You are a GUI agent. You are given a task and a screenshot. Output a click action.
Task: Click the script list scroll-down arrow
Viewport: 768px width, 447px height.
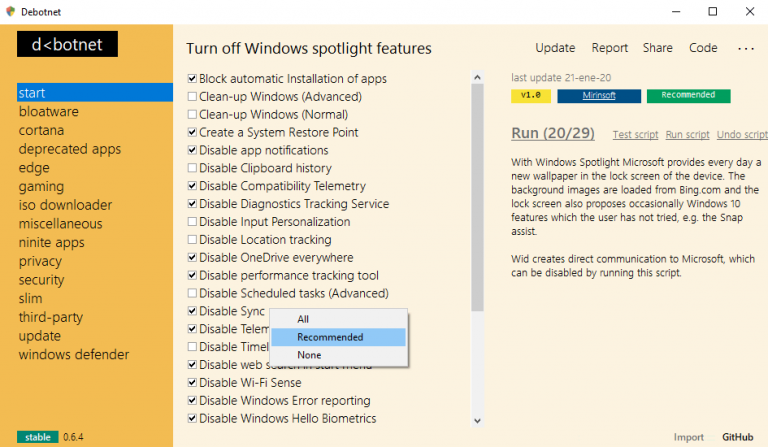click(477, 421)
